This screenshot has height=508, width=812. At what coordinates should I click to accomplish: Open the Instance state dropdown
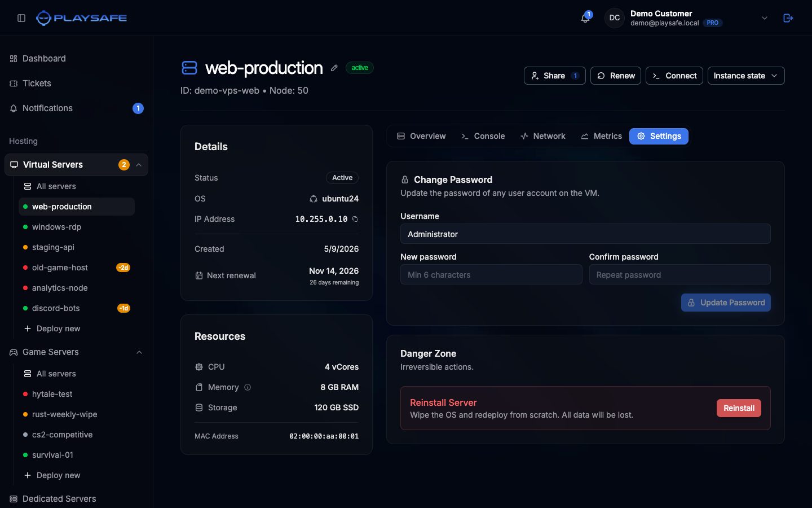(x=746, y=76)
